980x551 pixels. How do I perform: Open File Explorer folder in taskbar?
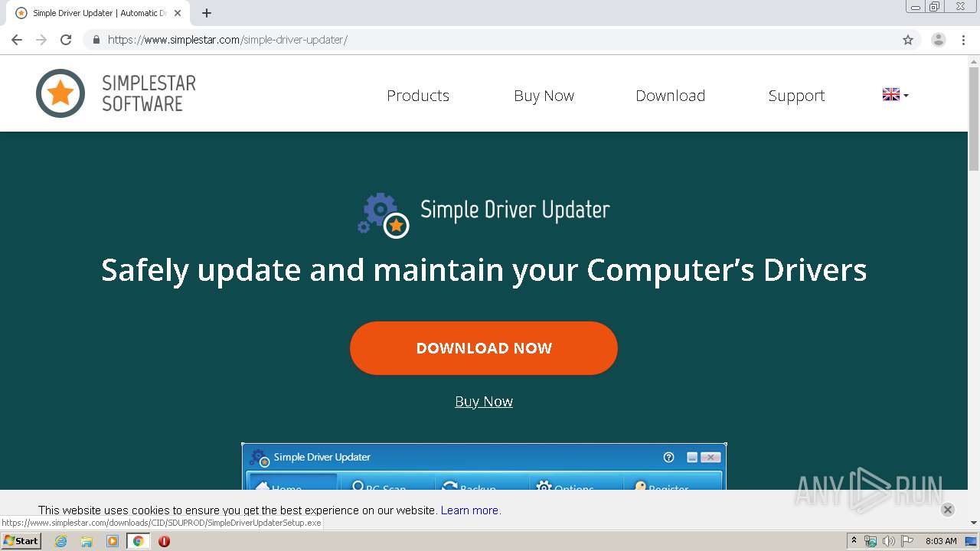tap(87, 541)
